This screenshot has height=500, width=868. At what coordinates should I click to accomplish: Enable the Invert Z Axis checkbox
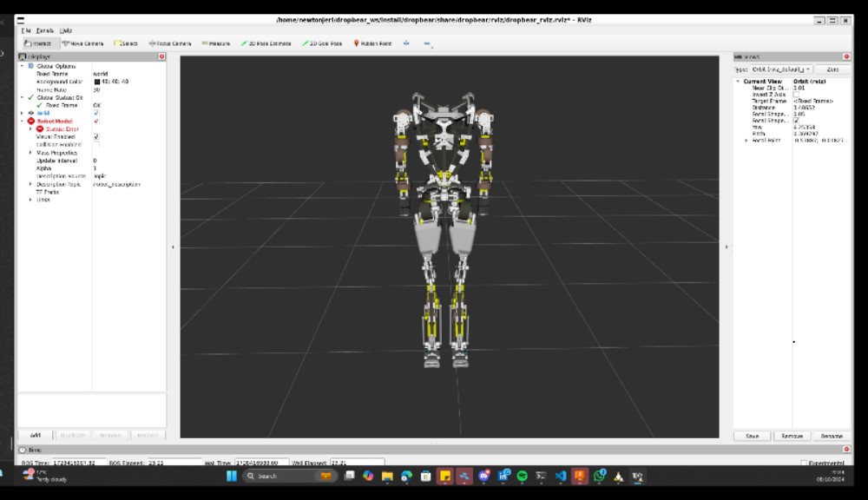(797, 94)
